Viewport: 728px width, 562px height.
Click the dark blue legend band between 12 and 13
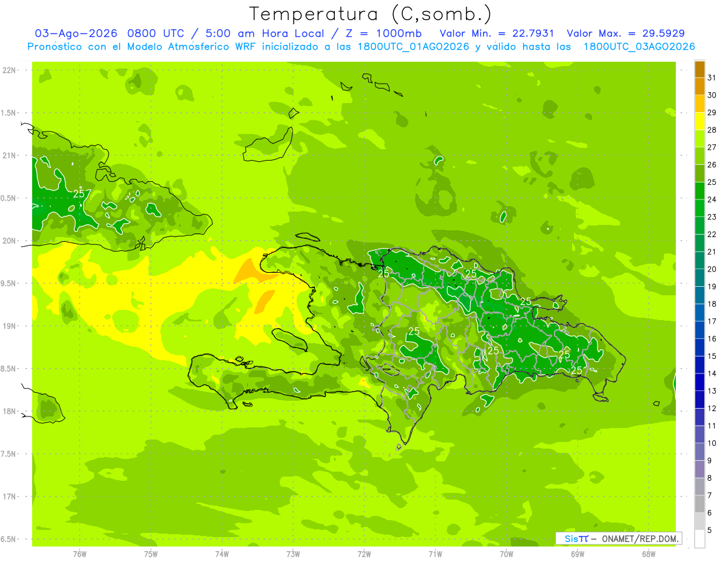tap(699, 400)
